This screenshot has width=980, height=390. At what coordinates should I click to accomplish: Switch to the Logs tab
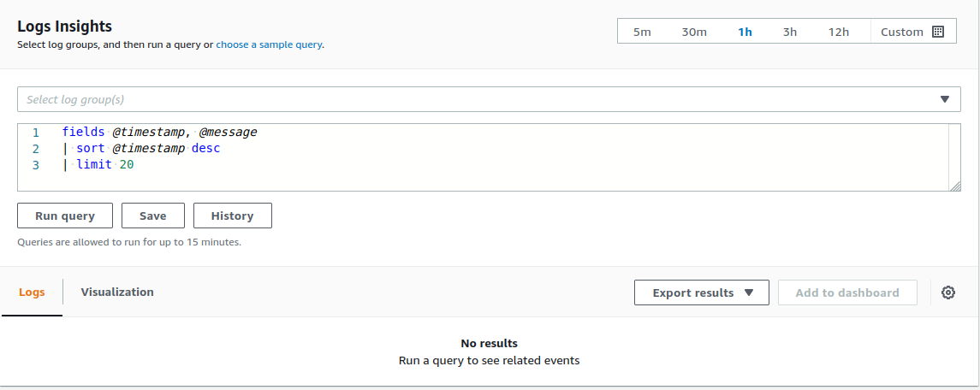coord(32,292)
